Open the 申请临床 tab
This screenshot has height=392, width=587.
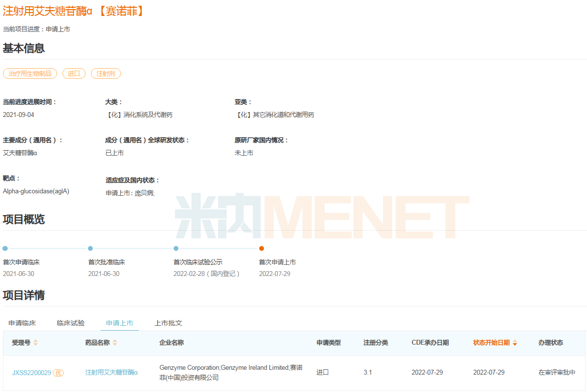[x=22, y=323]
